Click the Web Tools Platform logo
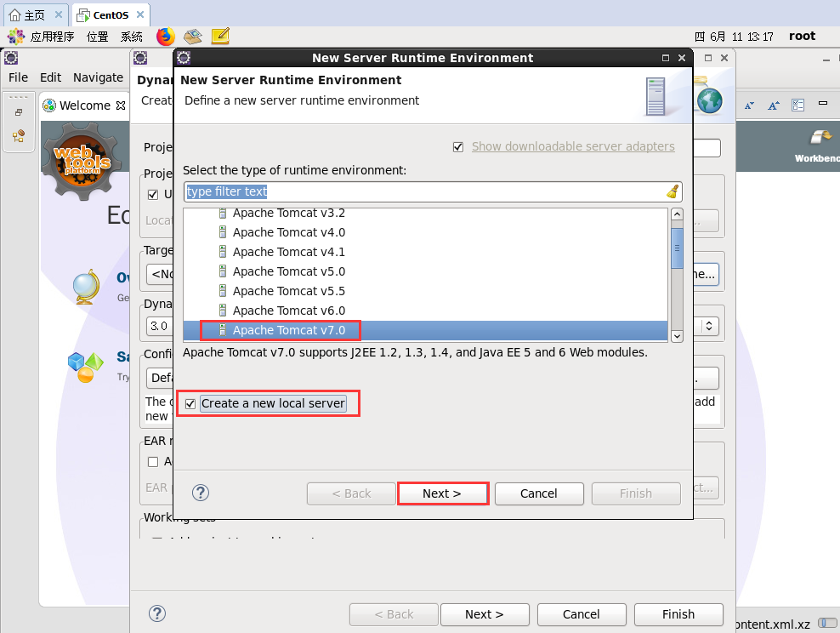 click(x=82, y=160)
